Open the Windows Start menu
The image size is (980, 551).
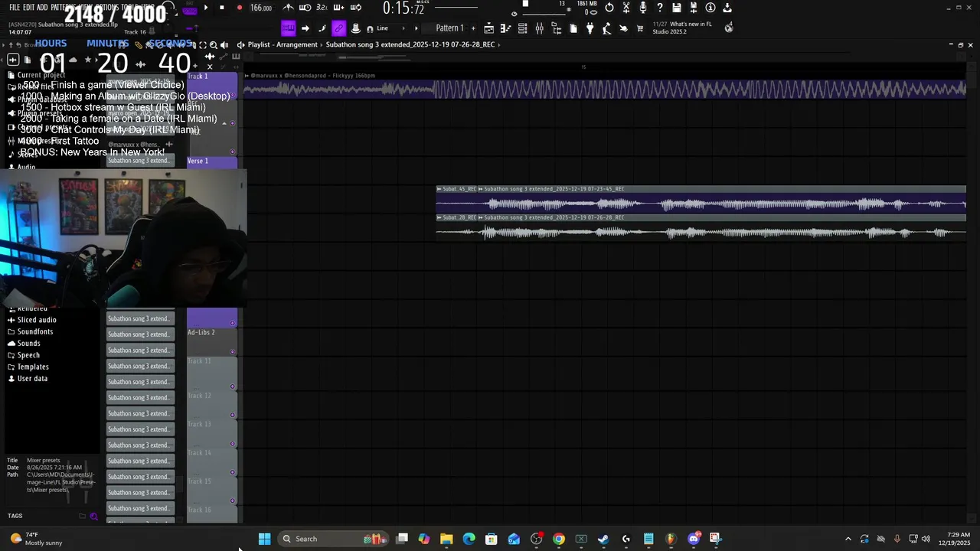264,539
